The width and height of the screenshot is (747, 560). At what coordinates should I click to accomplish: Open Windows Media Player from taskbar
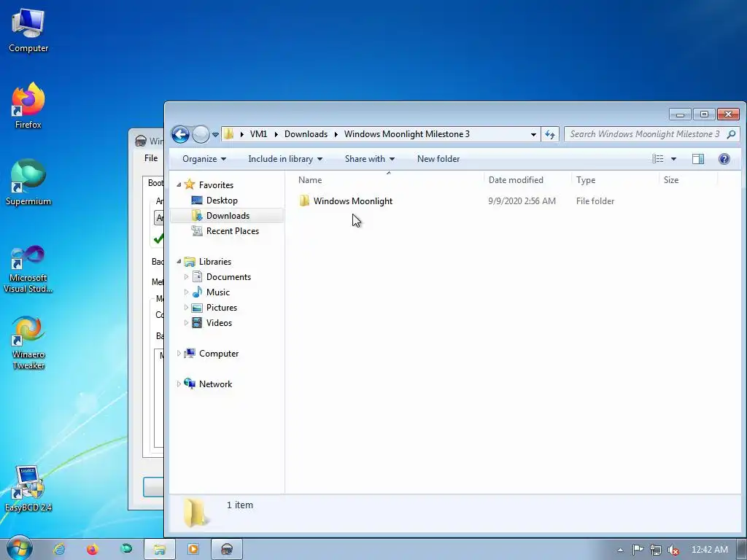click(193, 549)
